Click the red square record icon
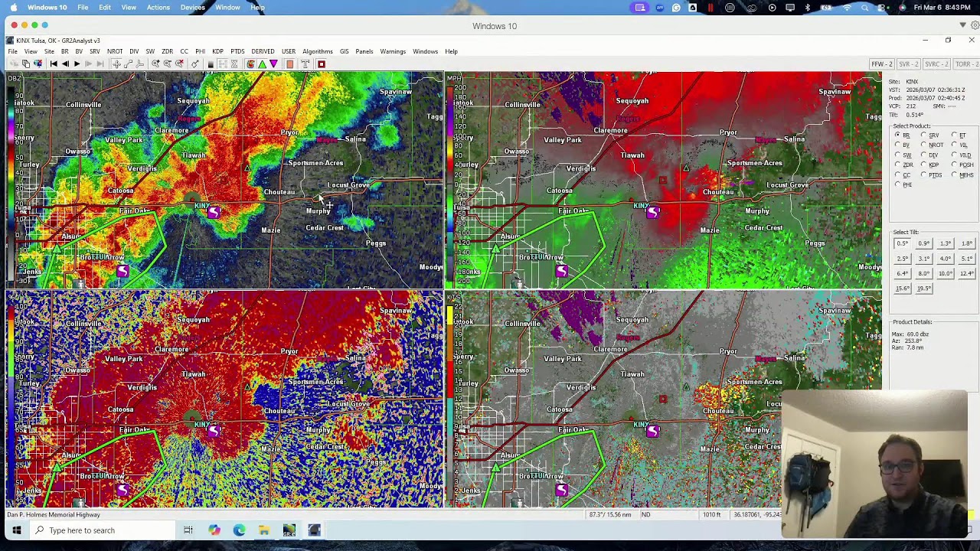 (x=322, y=64)
